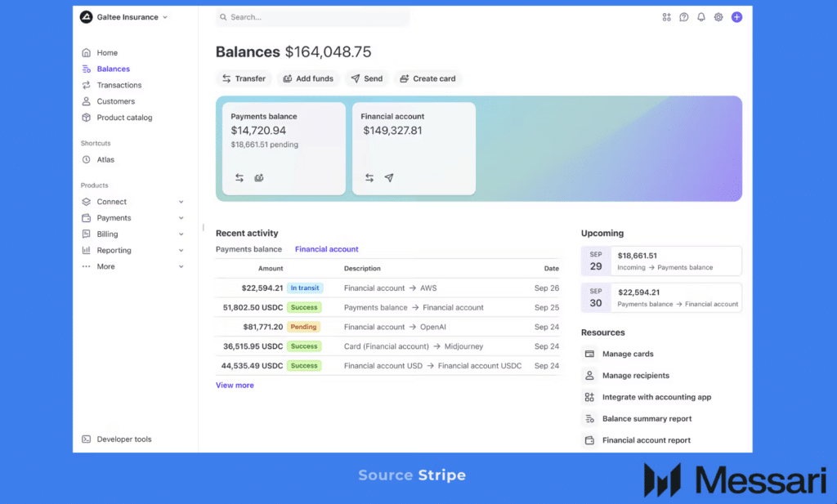This screenshot has height=504, width=837.
Task: Click send icon in Financial account card
Action: click(389, 177)
